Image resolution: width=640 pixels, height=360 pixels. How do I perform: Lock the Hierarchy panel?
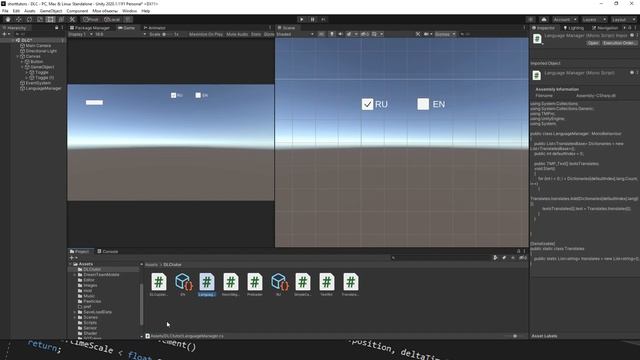click(57, 28)
